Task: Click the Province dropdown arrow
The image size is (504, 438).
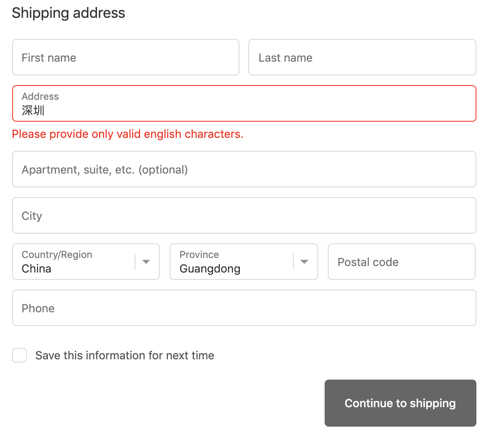Action: click(304, 262)
